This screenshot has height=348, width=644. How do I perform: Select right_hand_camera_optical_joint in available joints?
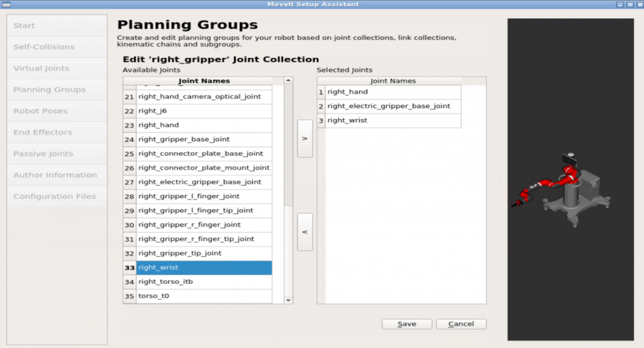[204, 96]
